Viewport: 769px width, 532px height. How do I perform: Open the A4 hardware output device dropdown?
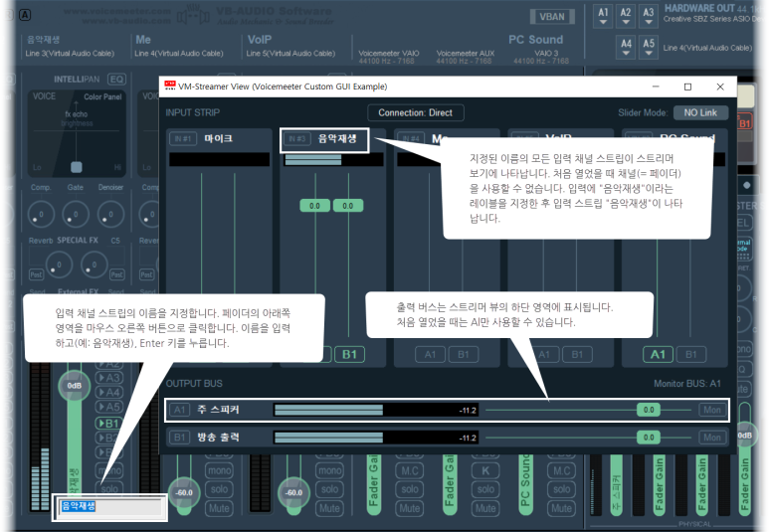[x=626, y=47]
